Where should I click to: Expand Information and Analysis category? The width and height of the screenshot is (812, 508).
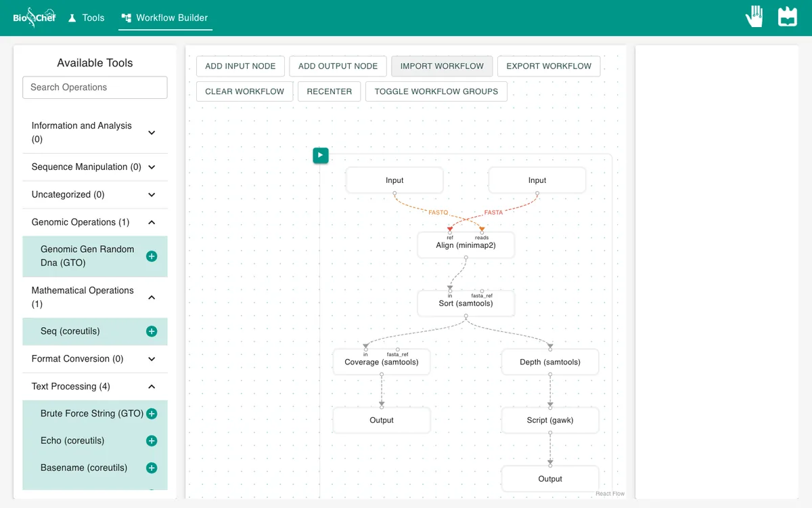point(95,133)
